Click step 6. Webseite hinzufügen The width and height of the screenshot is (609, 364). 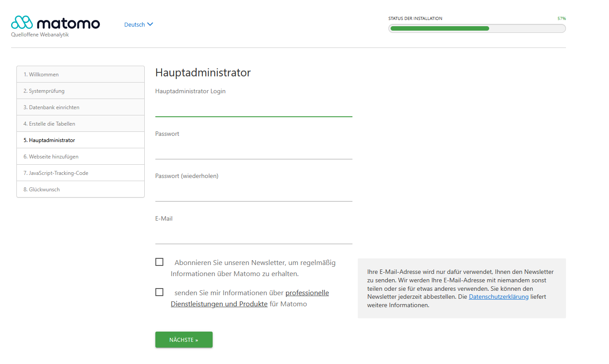point(80,156)
